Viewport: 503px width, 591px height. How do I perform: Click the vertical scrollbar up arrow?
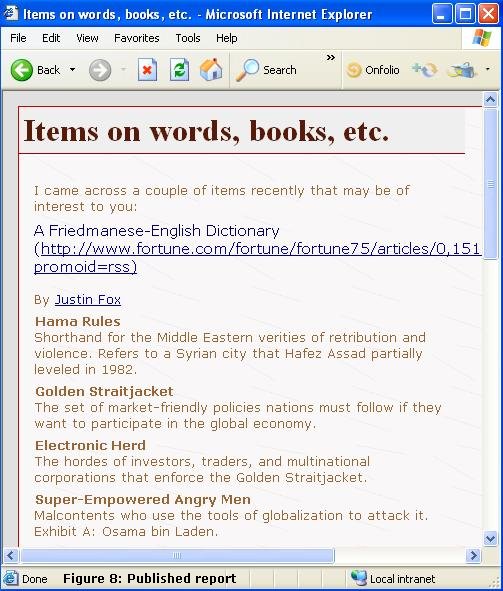[x=490, y=100]
